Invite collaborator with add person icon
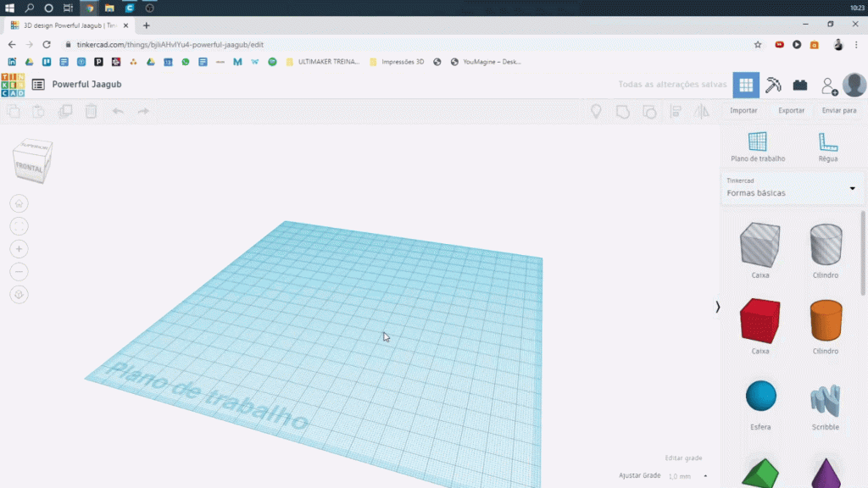 829,86
